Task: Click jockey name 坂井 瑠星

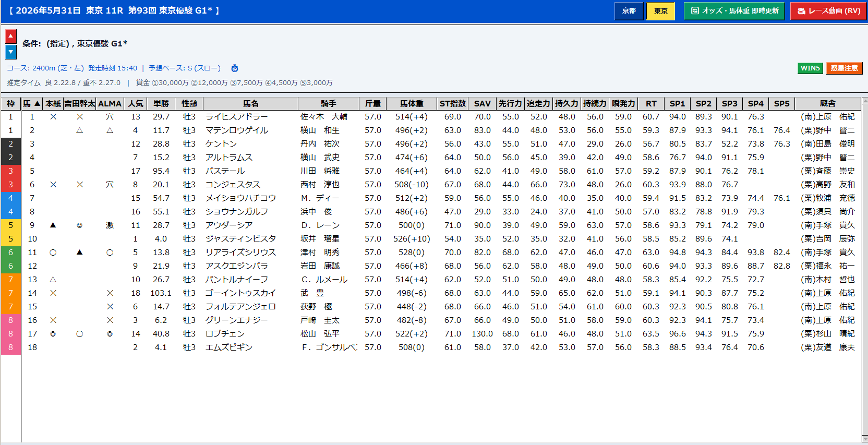Action: pos(320,239)
